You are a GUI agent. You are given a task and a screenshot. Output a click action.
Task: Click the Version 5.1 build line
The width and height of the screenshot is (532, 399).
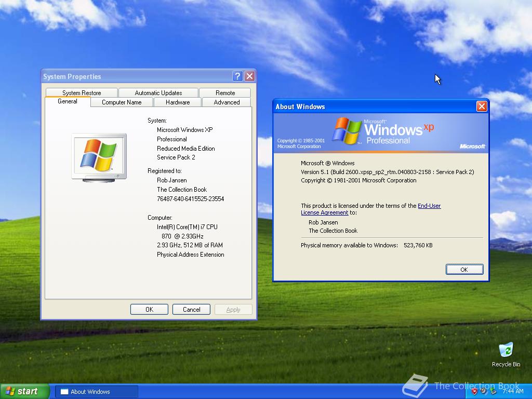387,172
